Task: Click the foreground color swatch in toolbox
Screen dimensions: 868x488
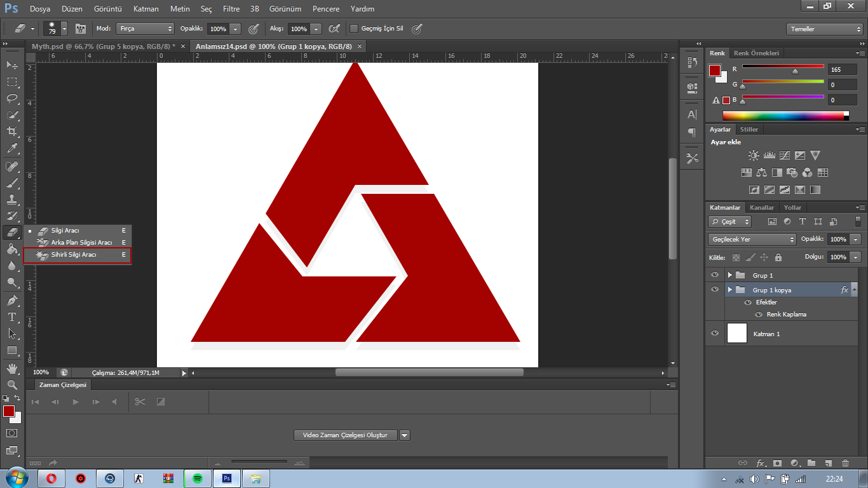Action: point(8,411)
